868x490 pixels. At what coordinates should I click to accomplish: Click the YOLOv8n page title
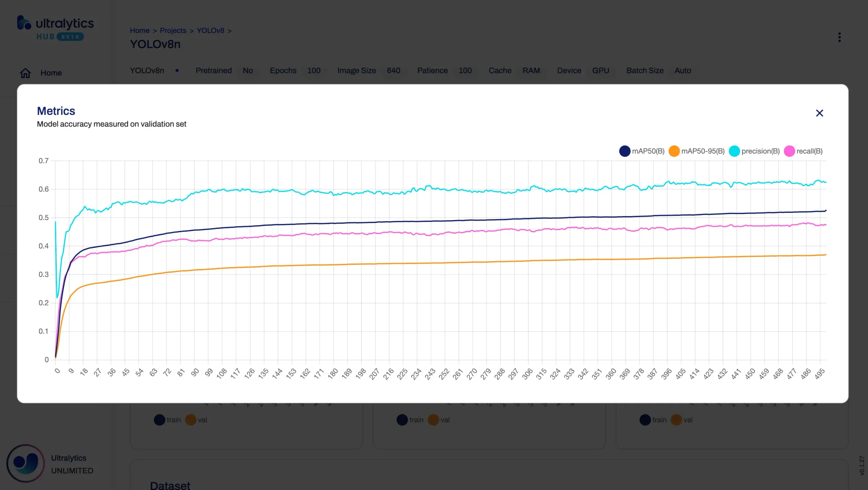[155, 44]
